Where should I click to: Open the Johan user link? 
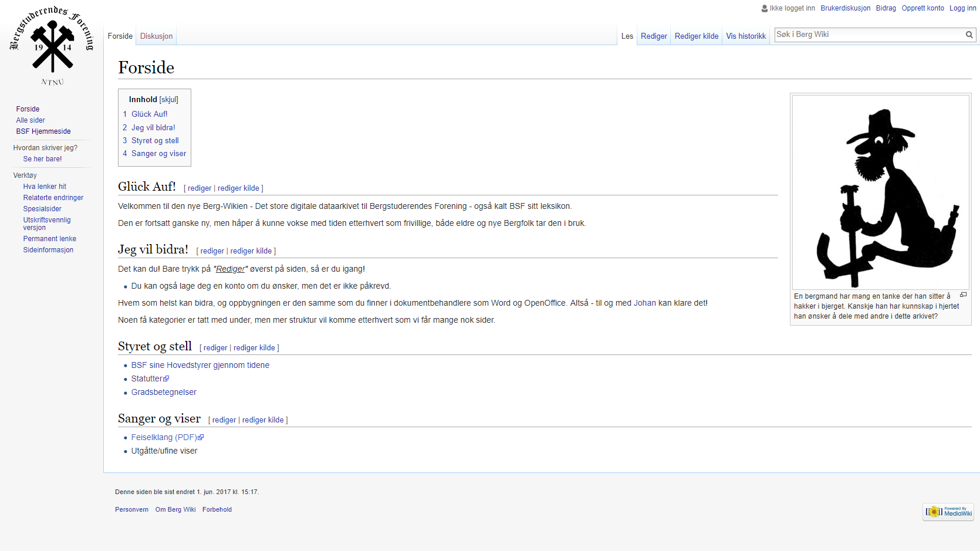(x=644, y=303)
